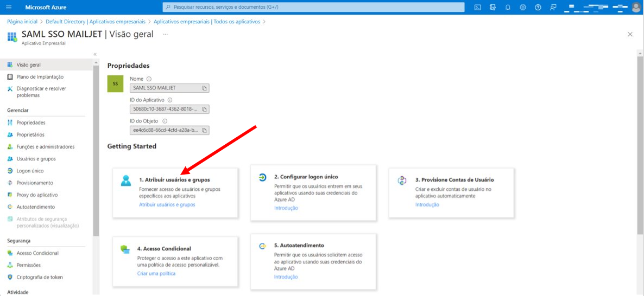Go to Página inicial breadcrumb
Viewport: 644px width, 296px height.
pyautogui.click(x=22, y=21)
